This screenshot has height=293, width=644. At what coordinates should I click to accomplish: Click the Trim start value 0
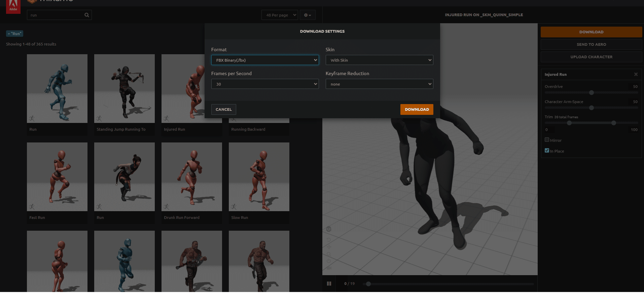(550, 130)
